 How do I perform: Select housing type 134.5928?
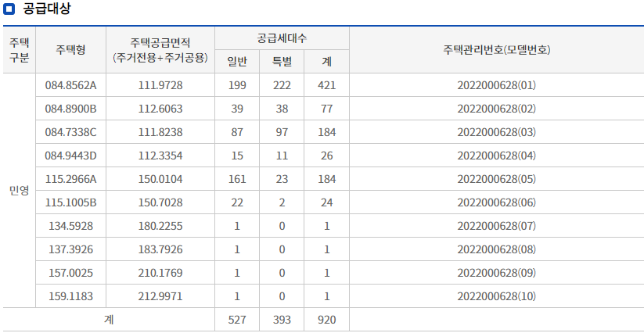click(x=70, y=226)
